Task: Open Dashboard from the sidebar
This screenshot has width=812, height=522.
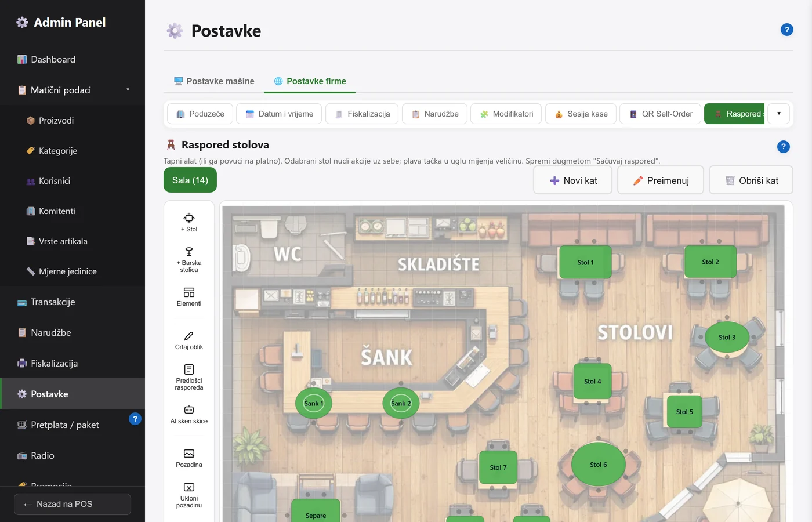Action: coord(72,59)
